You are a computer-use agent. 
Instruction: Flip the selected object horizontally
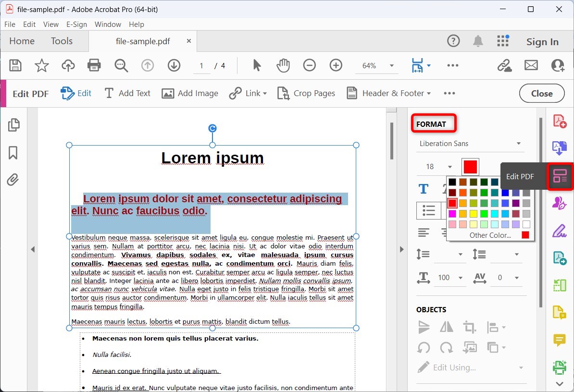point(446,327)
